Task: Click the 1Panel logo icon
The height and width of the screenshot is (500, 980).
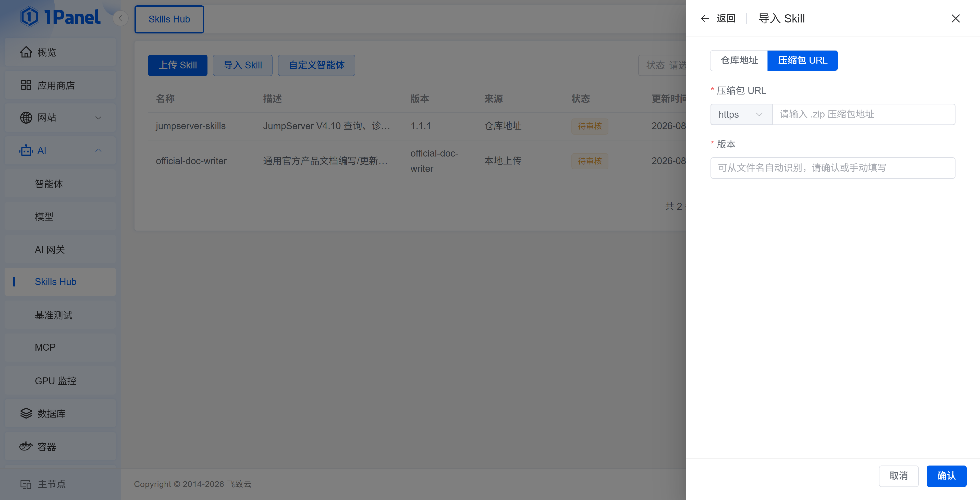Action: [x=30, y=17]
